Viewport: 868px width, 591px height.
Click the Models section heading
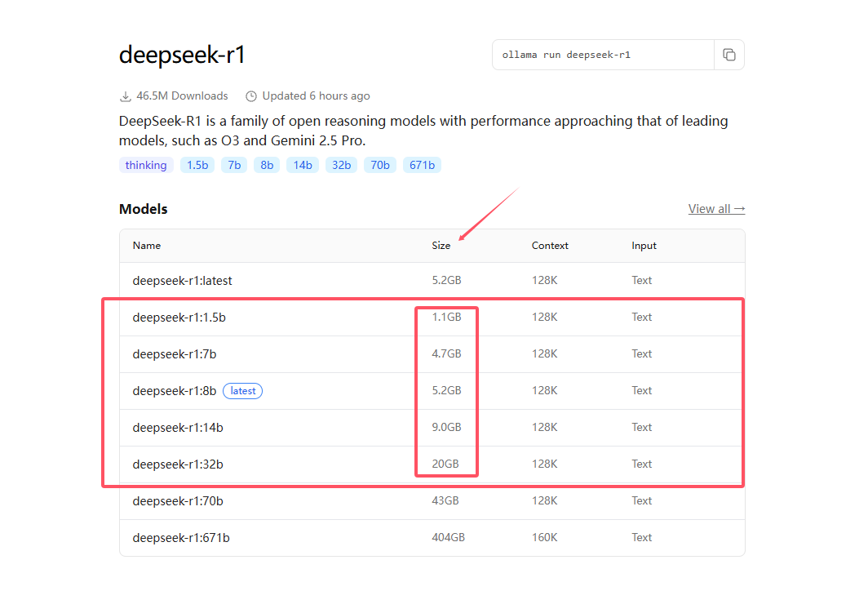pyautogui.click(x=144, y=209)
